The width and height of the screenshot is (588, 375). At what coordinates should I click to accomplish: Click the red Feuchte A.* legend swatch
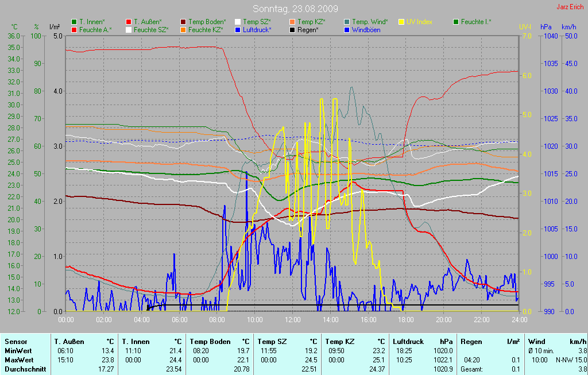tap(74, 30)
